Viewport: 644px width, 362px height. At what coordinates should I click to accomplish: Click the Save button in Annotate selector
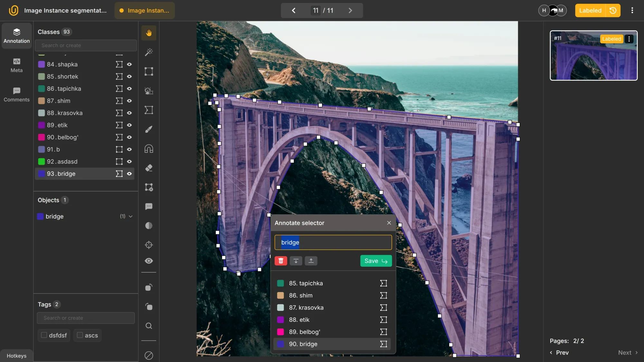tap(375, 261)
